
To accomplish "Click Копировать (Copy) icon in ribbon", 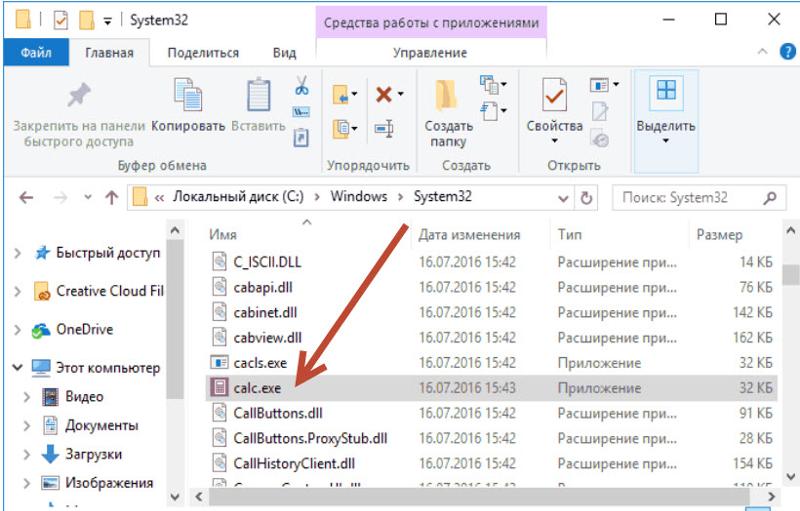I will click(188, 95).
